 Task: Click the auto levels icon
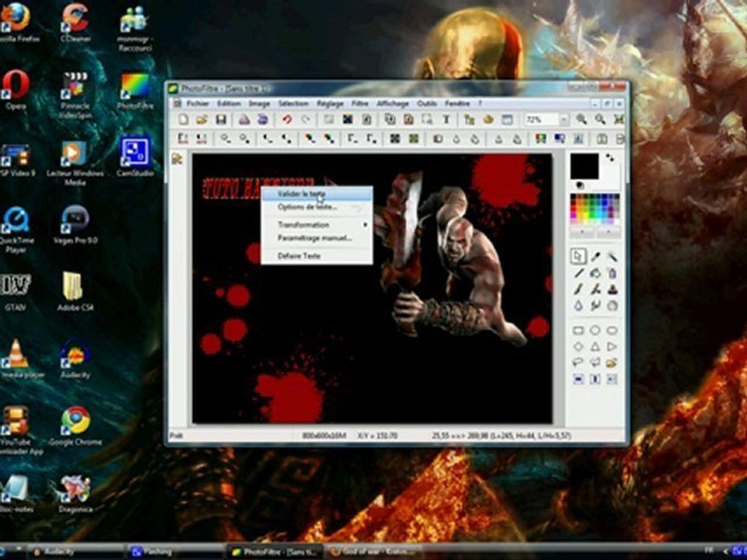pos(183,138)
